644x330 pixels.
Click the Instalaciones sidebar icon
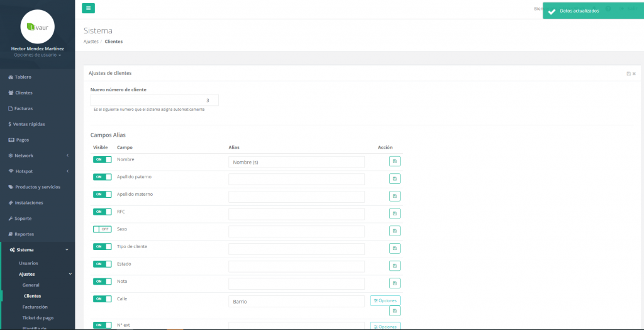(x=11, y=203)
